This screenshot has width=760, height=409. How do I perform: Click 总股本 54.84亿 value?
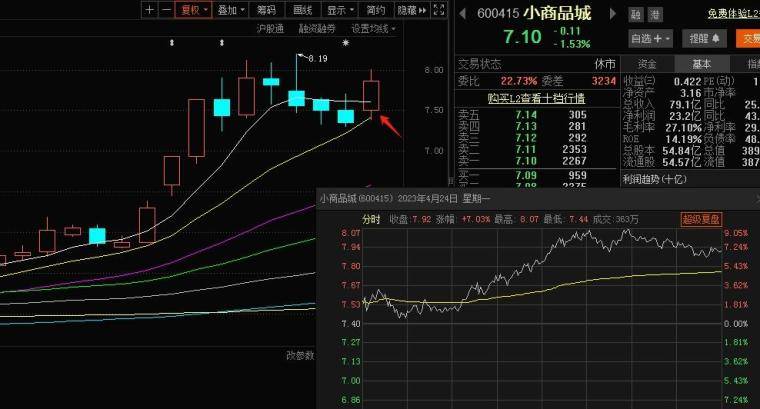pos(682,151)
